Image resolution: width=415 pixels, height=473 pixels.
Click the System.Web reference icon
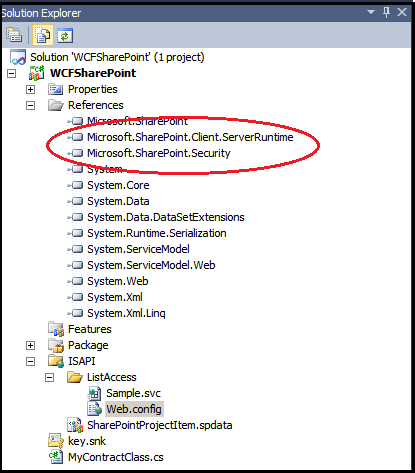tap(76, 281)
